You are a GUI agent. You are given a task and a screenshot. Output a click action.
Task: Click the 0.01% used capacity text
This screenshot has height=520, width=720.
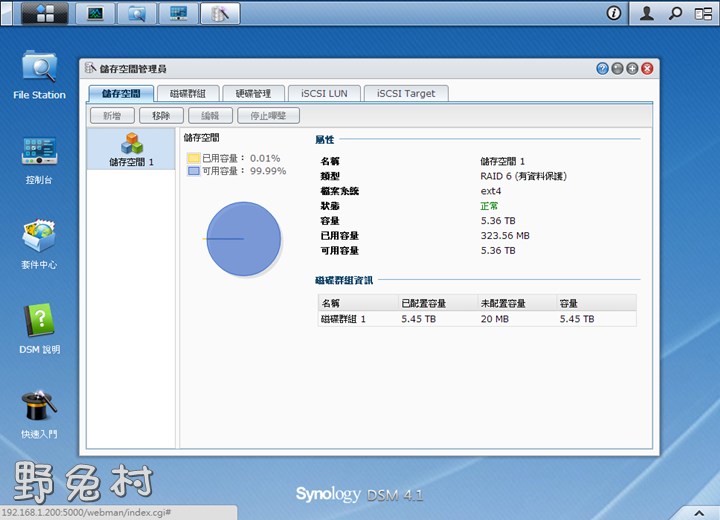tap(265, 158)
